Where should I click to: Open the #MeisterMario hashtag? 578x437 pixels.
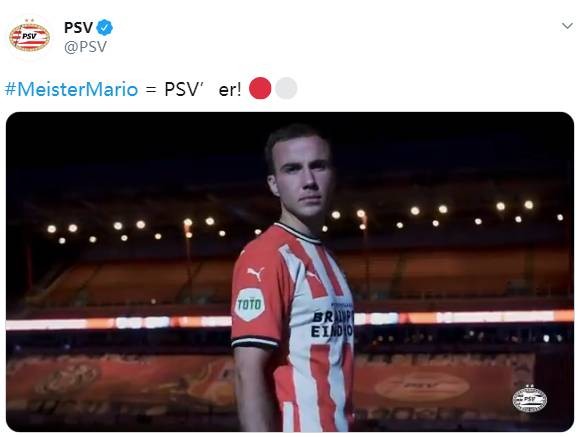tap(72, 89)
